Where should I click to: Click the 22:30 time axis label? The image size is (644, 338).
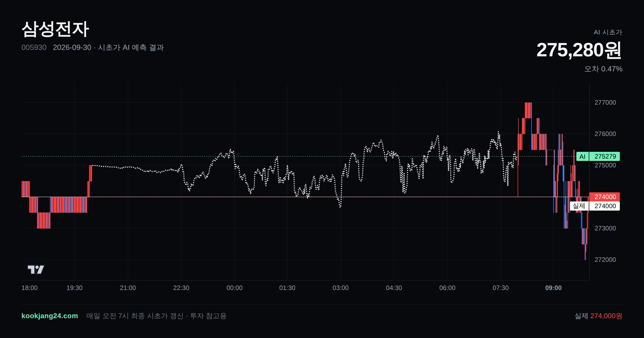tap(181, 288)
